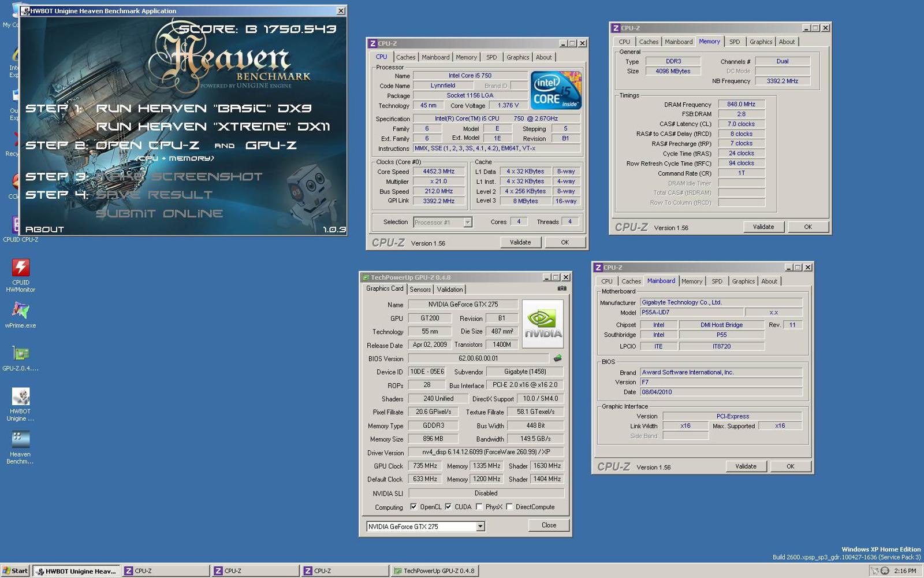Switch to Validation tab in GPU-Z
The height and width of the screenshot is (578, 924).
[450, 290]
